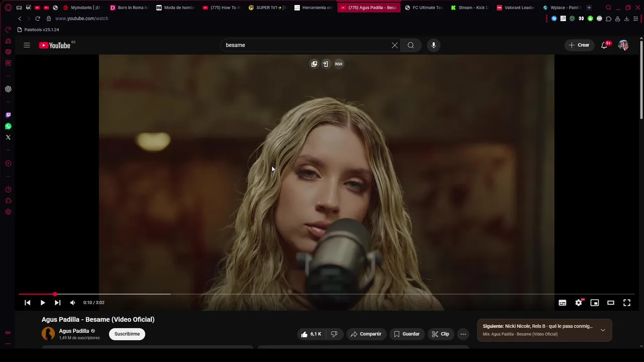Submit search with magnifier icon
This screenshot has width=644, height=362.
[x=411, y=45]
